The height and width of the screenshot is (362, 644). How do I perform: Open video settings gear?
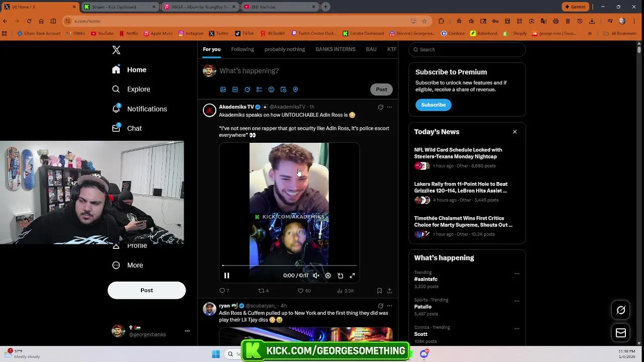328,276
